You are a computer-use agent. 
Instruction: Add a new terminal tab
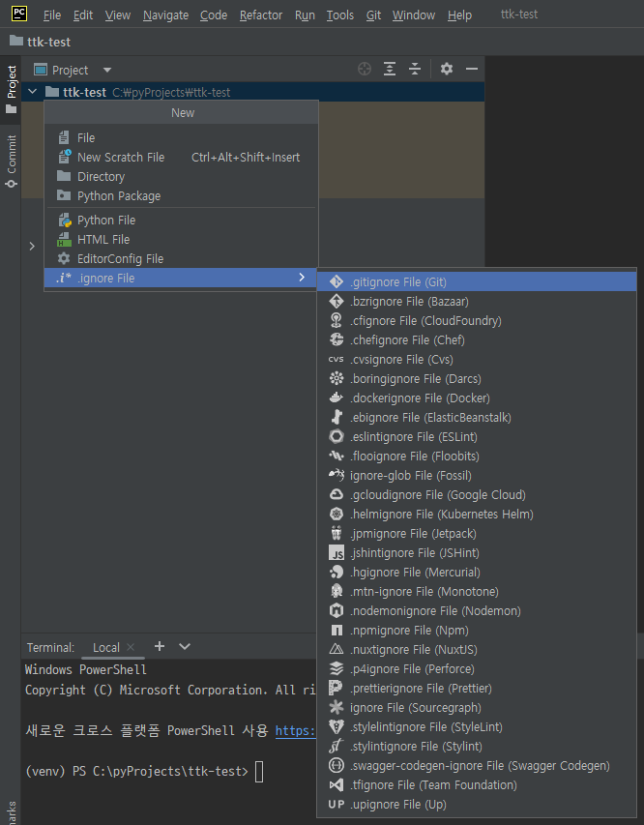pos(160,646)
